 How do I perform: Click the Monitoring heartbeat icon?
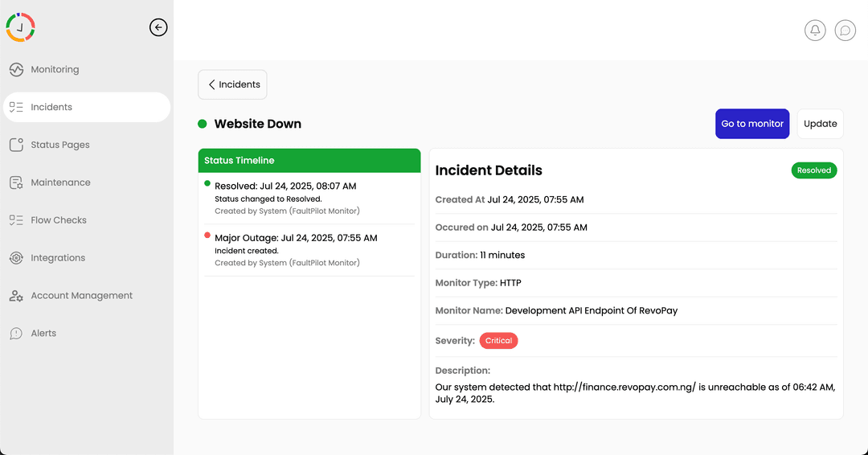[17, 69]
